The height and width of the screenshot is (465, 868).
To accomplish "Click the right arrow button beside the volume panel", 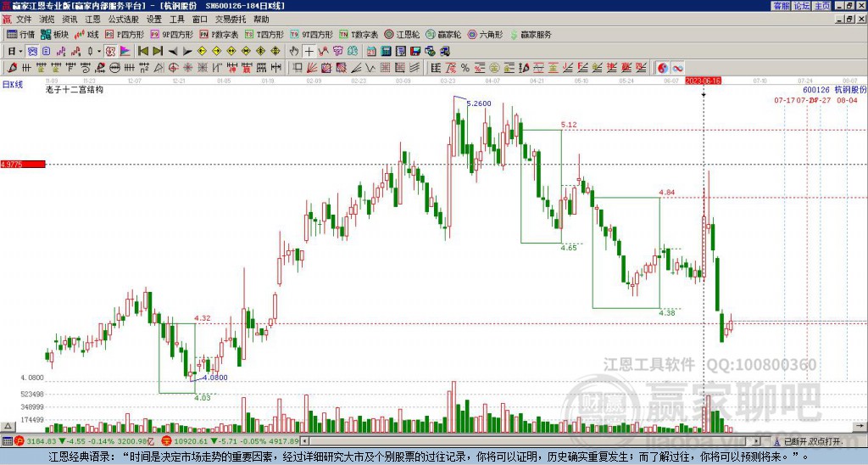I will [x=861, y=426].
